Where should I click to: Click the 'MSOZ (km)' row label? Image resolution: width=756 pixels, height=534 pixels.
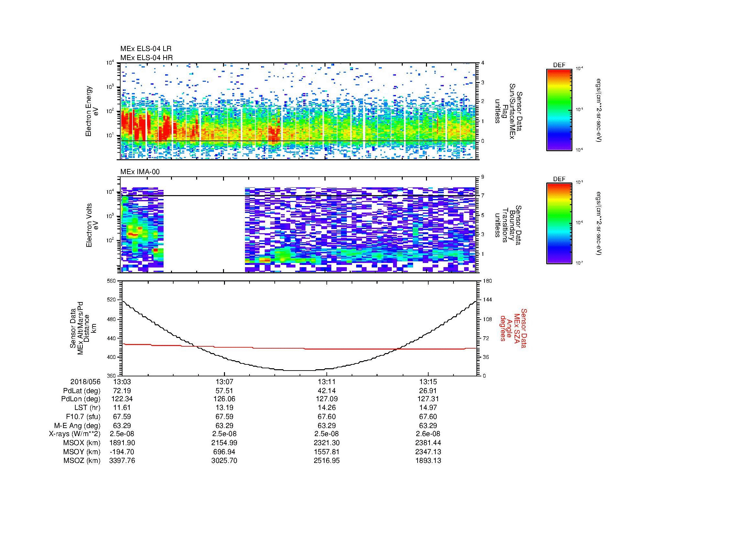point(82,461)
